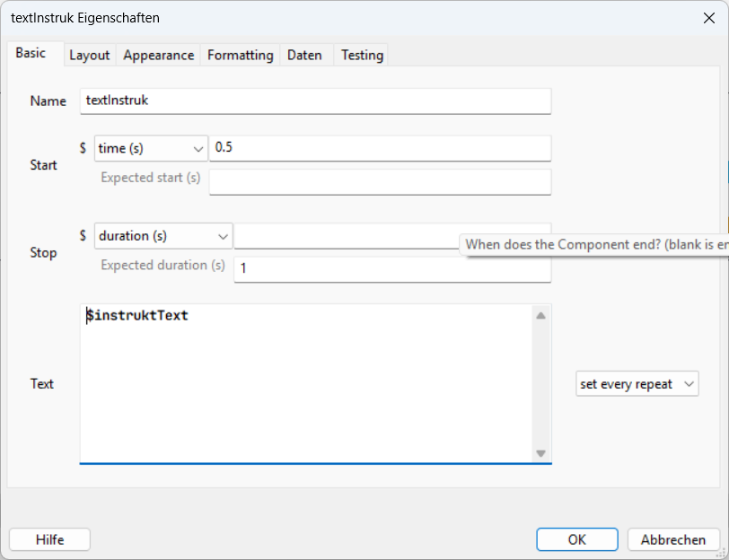The height and width of the screenshot is (560, 729).
Task: Click the text box scroll down arrow
Action: click(x=540, y=453)
